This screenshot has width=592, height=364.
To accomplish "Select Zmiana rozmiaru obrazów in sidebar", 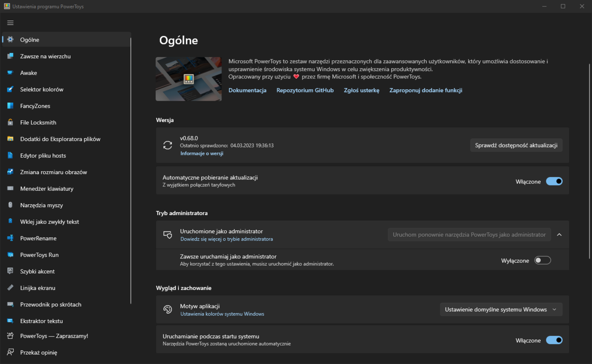I will (67, 172).
